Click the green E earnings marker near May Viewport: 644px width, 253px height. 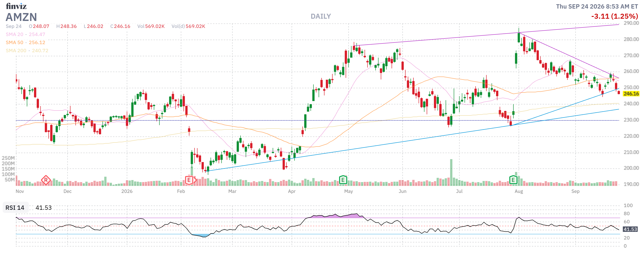pos(343,180)
